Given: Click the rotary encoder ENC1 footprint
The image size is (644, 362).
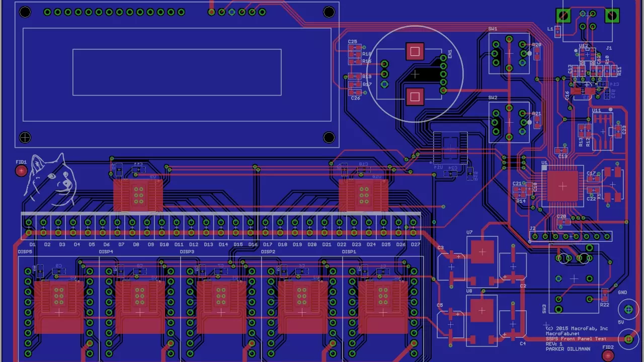Looking at the screenshot, I should (x=415, y=74).
